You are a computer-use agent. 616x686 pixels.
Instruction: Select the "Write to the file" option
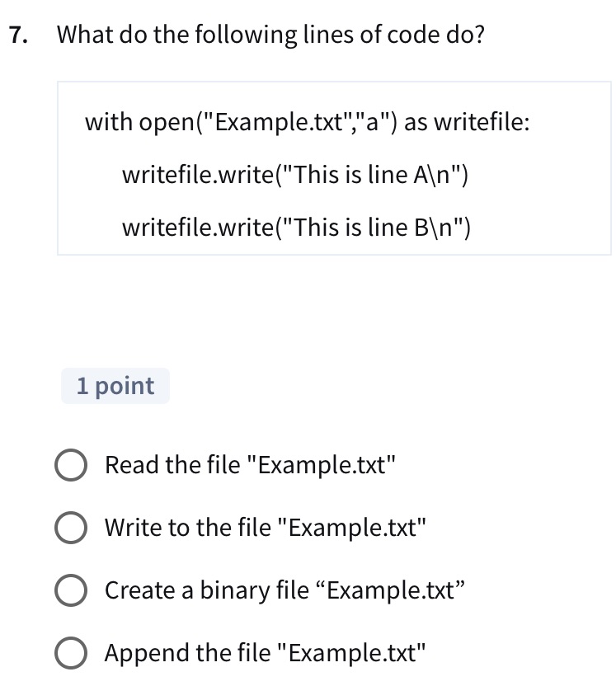click(71, 527)
